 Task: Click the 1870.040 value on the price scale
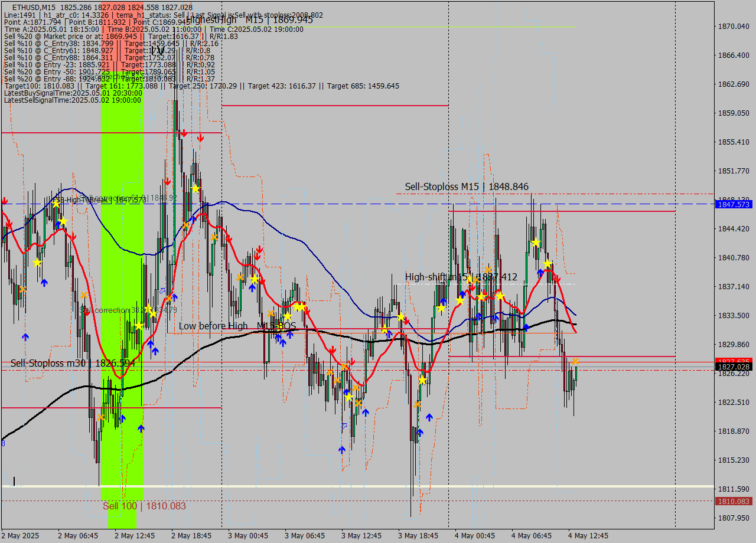734,27
